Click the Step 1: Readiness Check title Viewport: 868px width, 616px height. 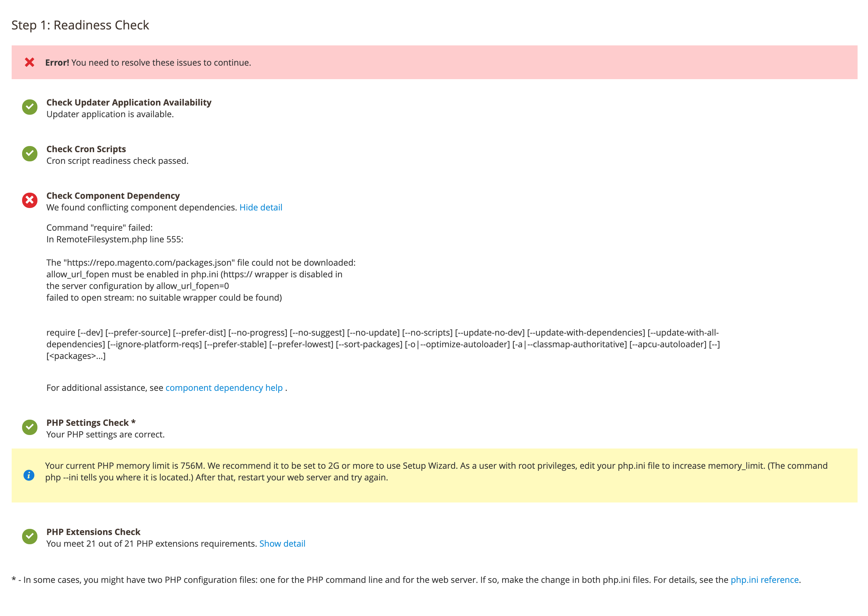80,25
